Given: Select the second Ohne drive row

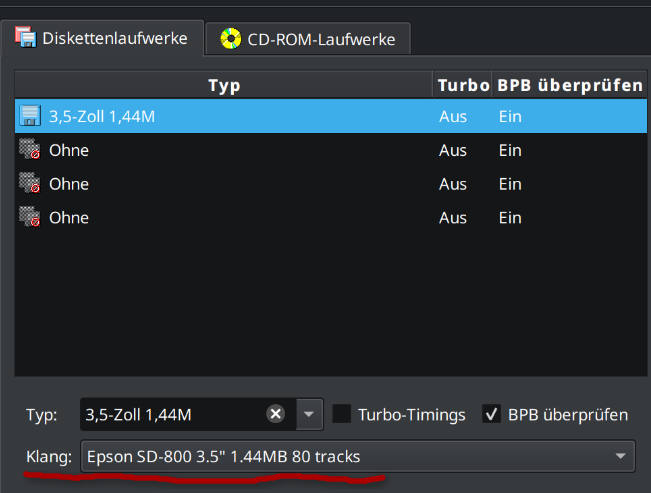Looking at the screenshot, I should point(330,184).
